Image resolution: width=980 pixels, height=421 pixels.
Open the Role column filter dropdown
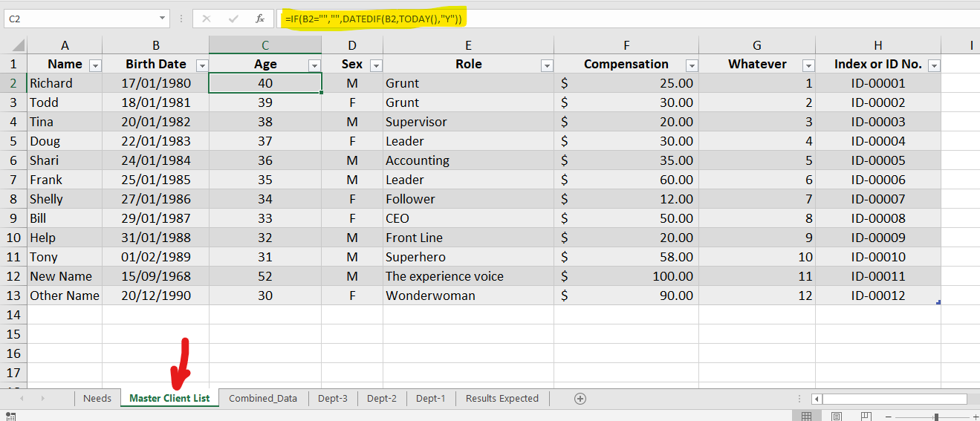coord(547,65)
